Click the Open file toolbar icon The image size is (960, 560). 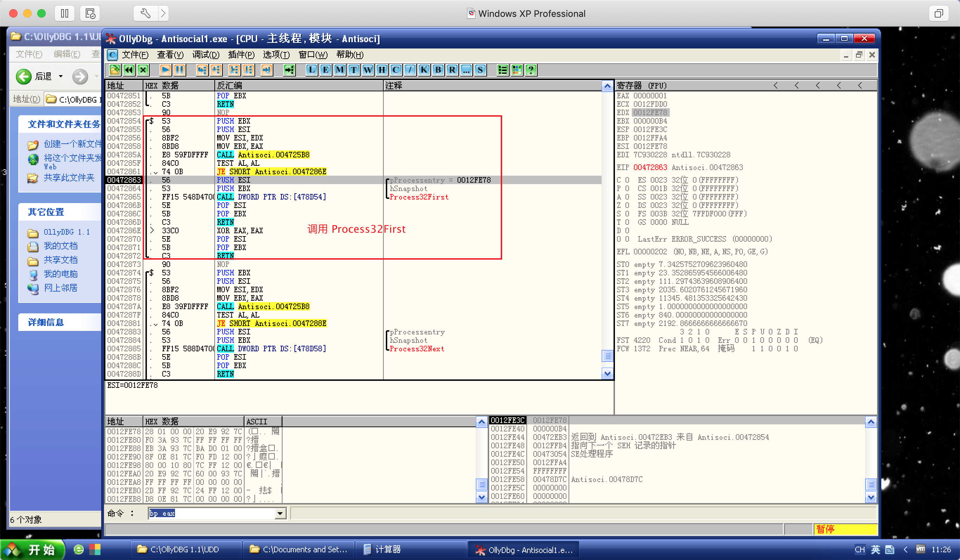tap(115, 70)
